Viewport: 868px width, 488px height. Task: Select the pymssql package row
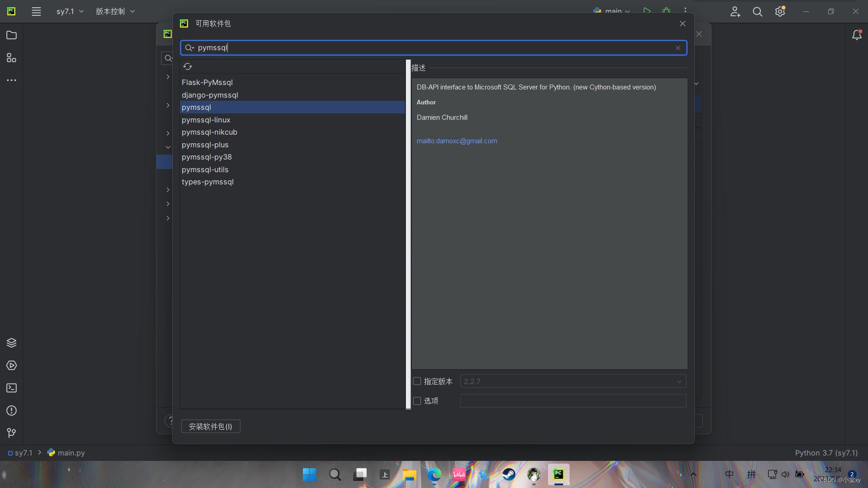click(x=292, y=108)
